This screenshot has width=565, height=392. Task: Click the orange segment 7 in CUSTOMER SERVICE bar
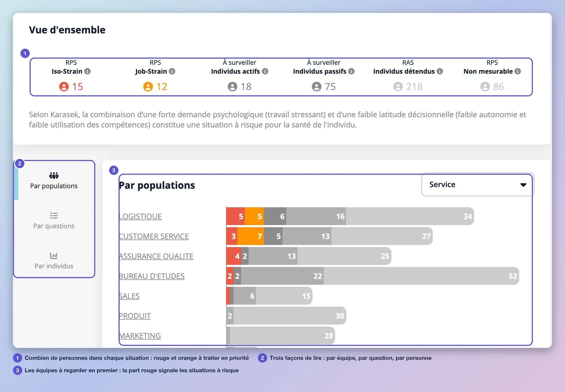251,236
